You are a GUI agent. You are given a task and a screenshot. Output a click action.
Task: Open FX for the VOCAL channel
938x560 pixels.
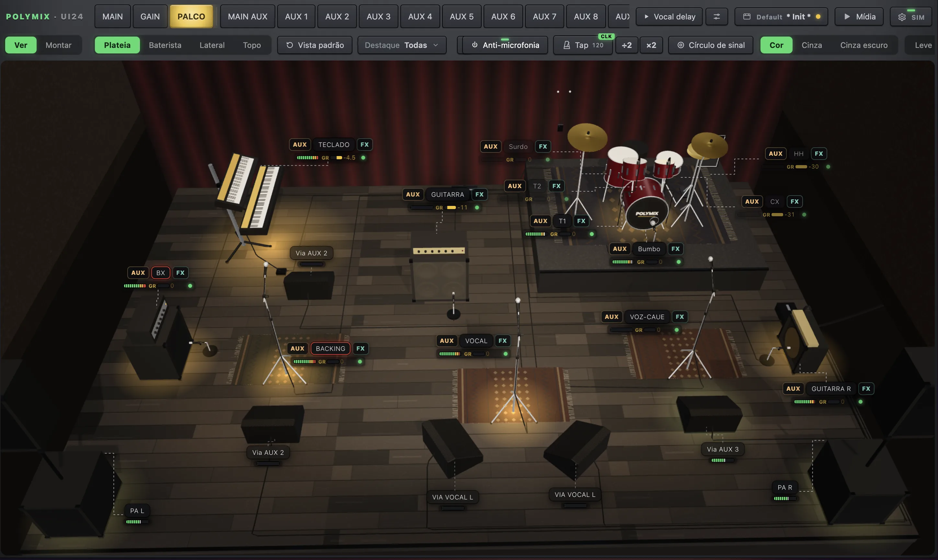coord(502,341)
